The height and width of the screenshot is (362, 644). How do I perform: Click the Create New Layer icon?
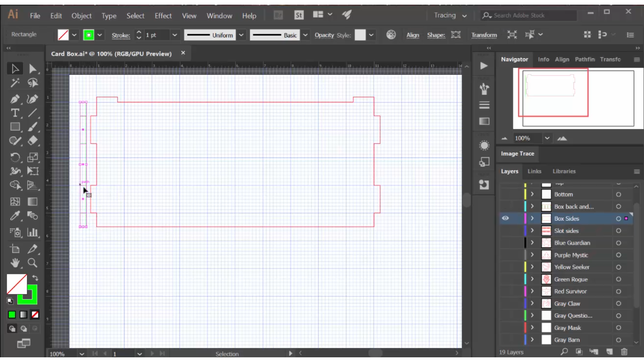(610, 352)
